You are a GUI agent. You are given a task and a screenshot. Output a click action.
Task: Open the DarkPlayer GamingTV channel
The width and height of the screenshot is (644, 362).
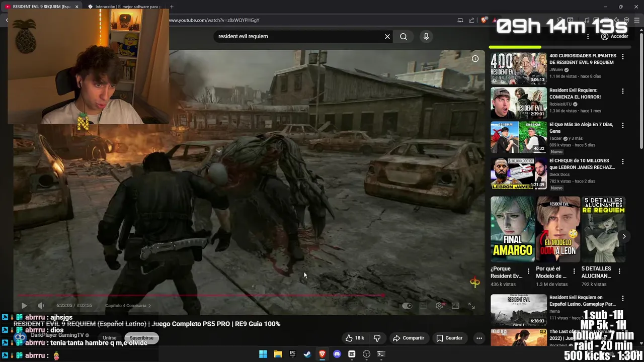(x=57, y=335)
